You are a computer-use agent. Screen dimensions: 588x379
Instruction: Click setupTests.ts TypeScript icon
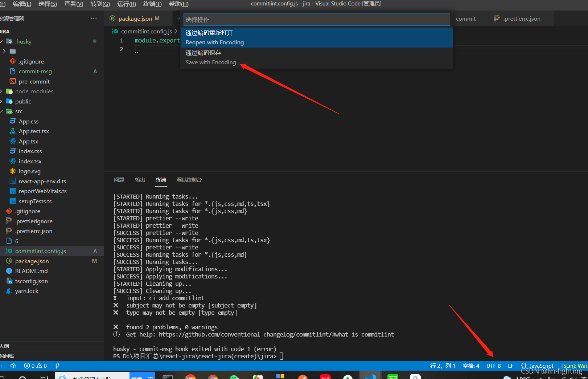tap(13, 201)
